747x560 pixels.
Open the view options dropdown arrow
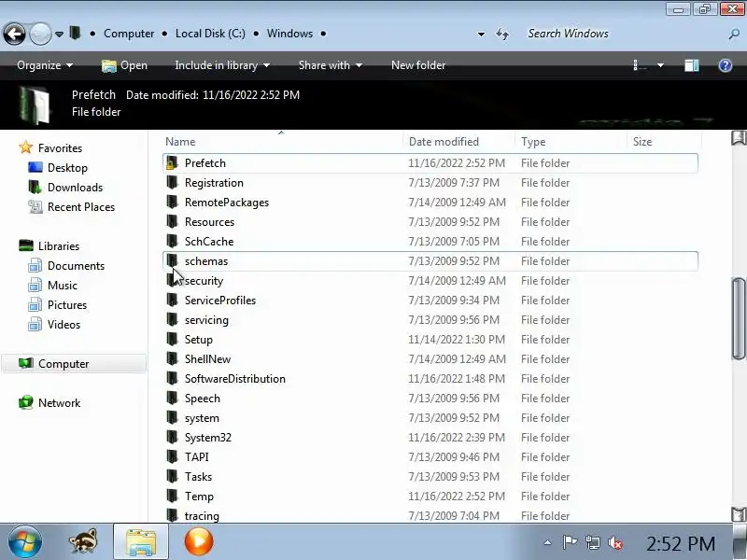coord(660,65)
